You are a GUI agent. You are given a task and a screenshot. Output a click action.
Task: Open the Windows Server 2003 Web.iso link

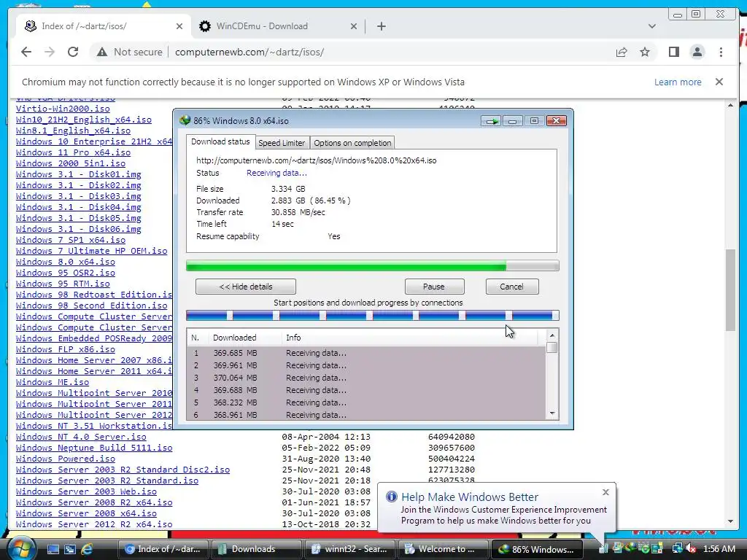click(x=86, y=491)
